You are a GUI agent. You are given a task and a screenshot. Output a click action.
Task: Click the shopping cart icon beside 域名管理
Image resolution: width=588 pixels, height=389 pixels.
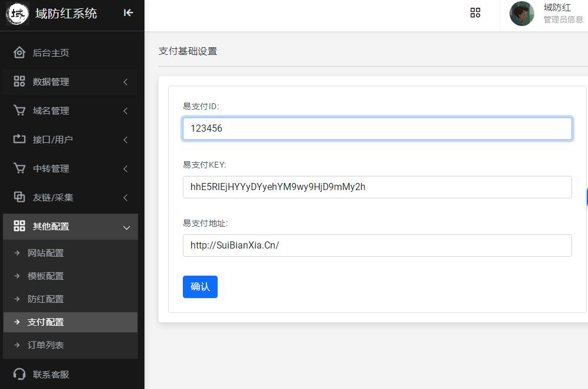pyautogui.click(x=19, y=110)
